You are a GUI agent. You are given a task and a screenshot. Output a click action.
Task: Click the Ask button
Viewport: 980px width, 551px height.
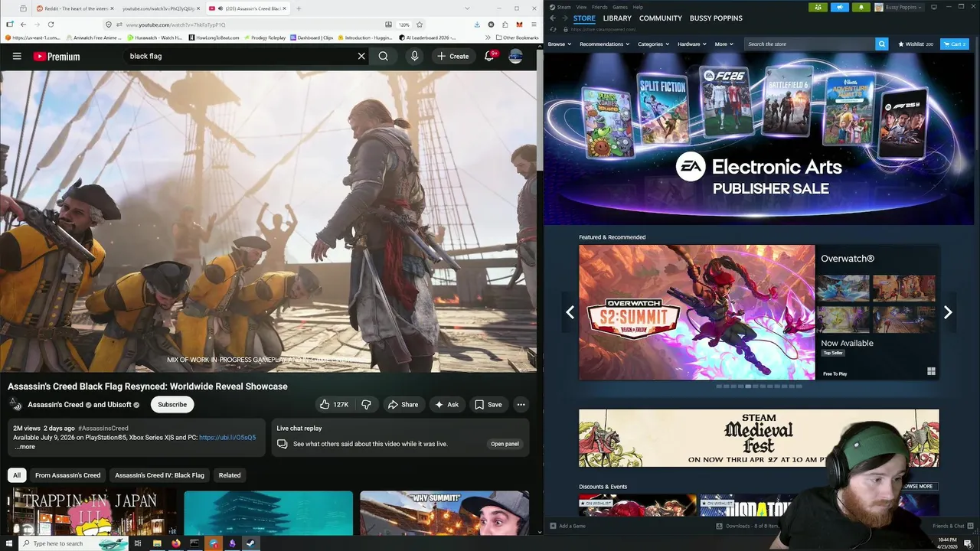coord(446,404)
